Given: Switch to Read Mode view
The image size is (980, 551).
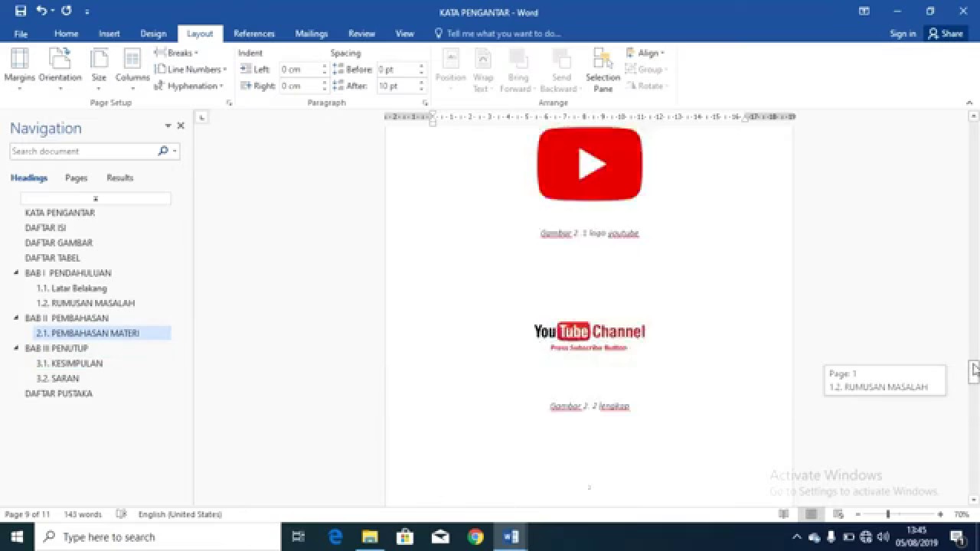Looking at the screenshot, I should click(x=783, y=514).
